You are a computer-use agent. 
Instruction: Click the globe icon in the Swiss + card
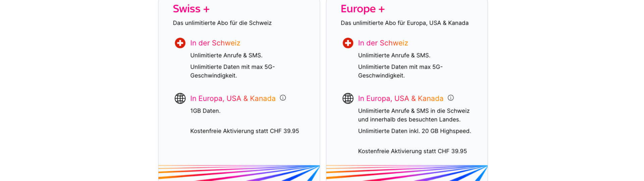180,98
